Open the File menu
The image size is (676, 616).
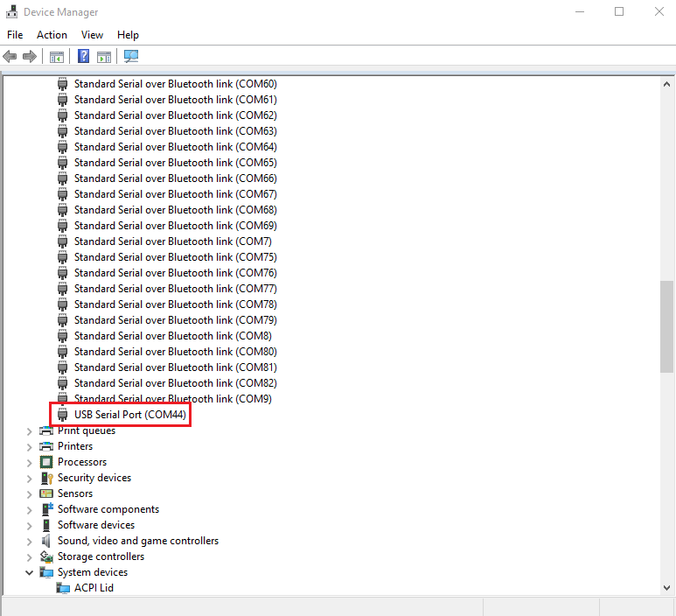coord(15,35)
